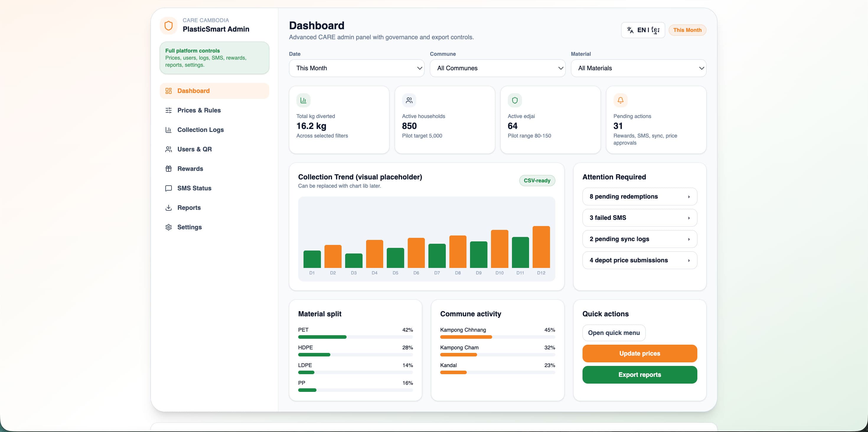Click the people icon on Active households card
This screenshot has width=868, height=432.
(x=409, y=100)
